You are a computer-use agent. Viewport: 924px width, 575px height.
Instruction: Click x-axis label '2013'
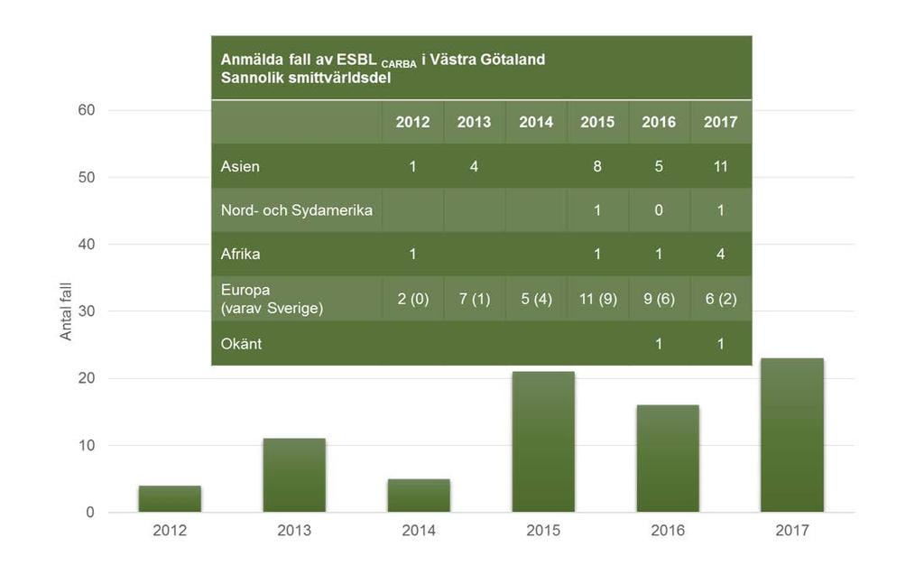pyautogui.click(x=294, y=531)
